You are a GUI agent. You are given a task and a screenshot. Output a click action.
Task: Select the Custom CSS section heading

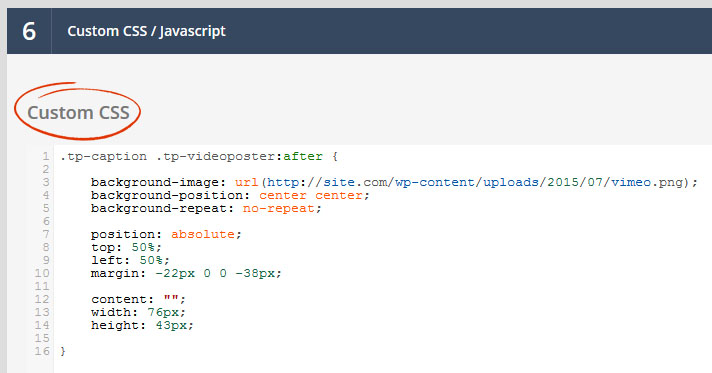click(78, 112)
